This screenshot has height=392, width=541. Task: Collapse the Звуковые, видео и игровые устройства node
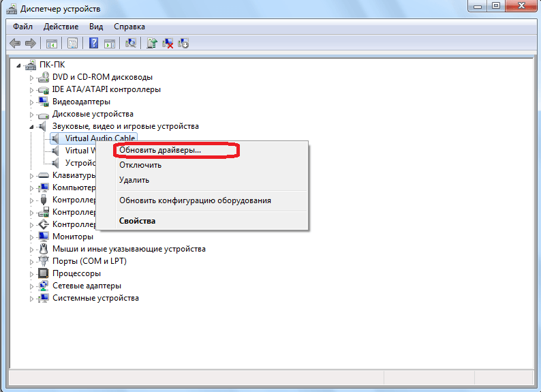[x=31, y=127]
